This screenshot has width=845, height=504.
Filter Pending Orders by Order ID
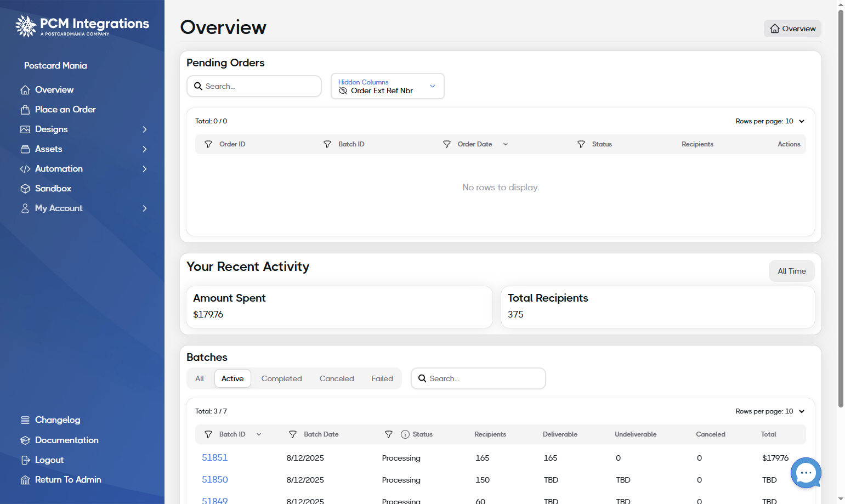(208, 144)
